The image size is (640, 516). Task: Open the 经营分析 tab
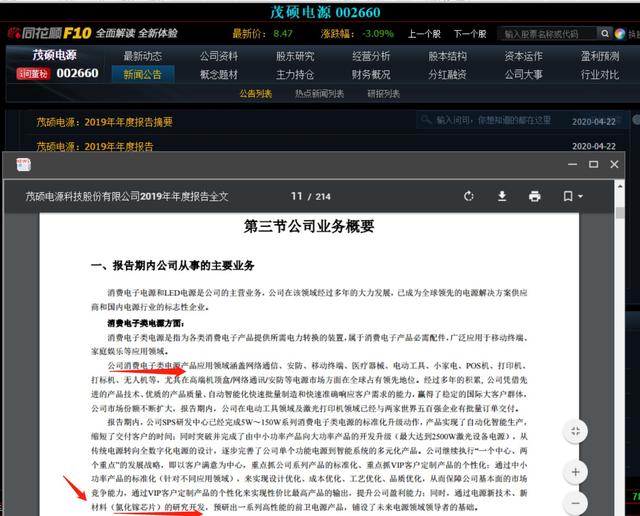point(371,56)
